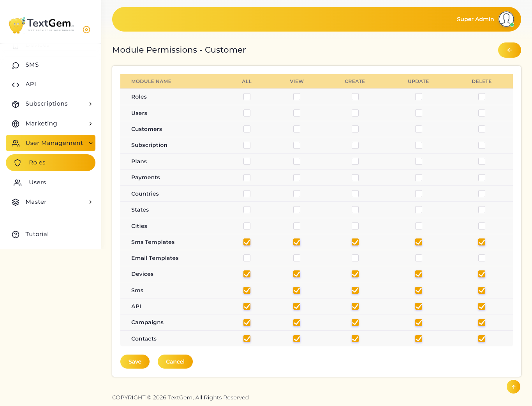Click the Super Admin name
Image resolution: width=532 pixels, height=406 pixels.
pyautogui.click(x=475, y=19)
